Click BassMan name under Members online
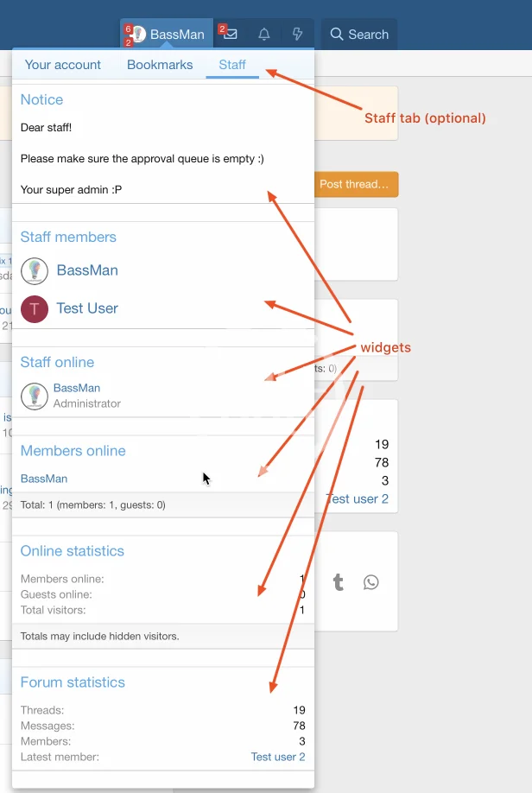The image size is (532, 793). 44,479
